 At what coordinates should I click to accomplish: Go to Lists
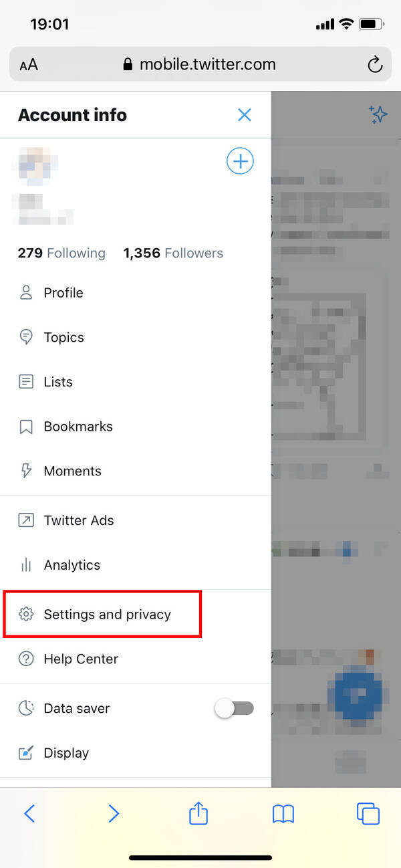58,382
